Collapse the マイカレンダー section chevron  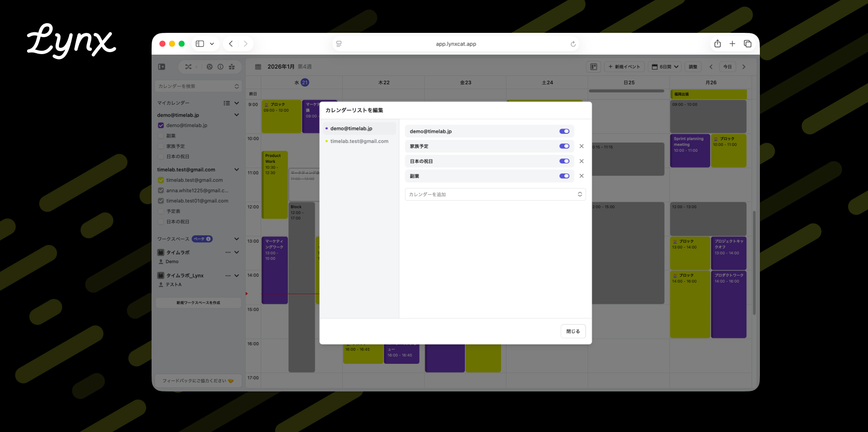pos(237,103)
